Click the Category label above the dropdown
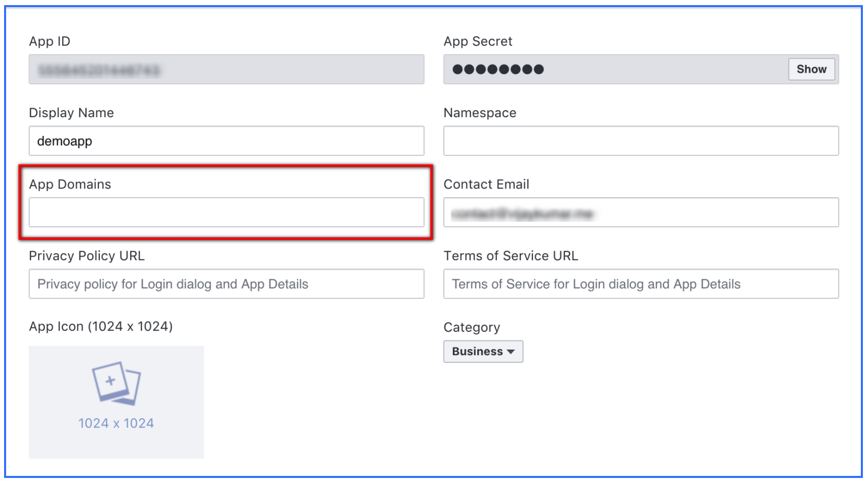The image size is (868, 480). (x=471, y=327)
